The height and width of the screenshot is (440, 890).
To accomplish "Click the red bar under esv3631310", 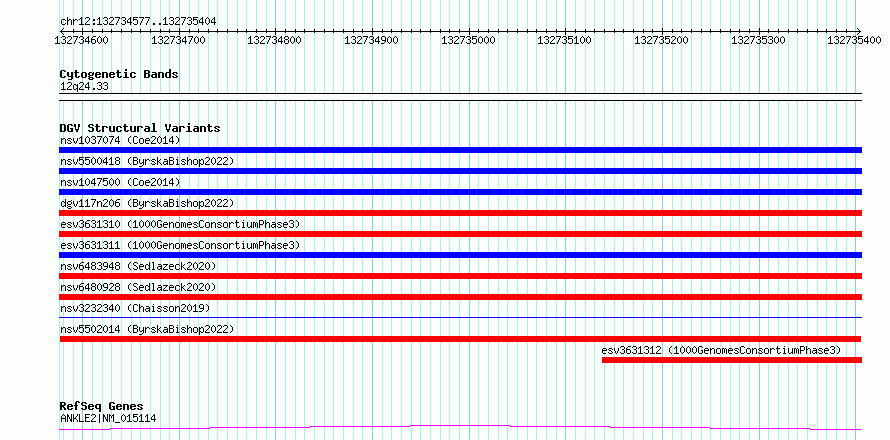I will 461,234.
